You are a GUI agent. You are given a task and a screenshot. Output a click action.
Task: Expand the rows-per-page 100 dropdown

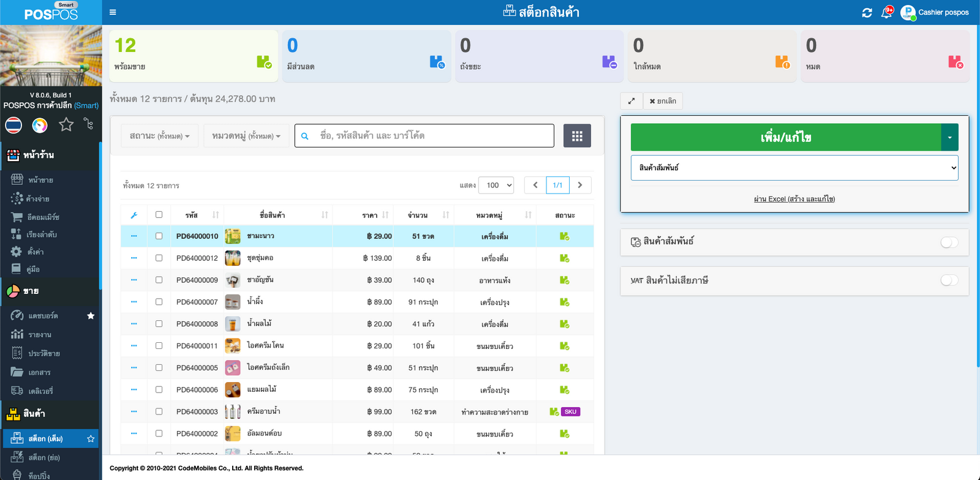[496, 186]
